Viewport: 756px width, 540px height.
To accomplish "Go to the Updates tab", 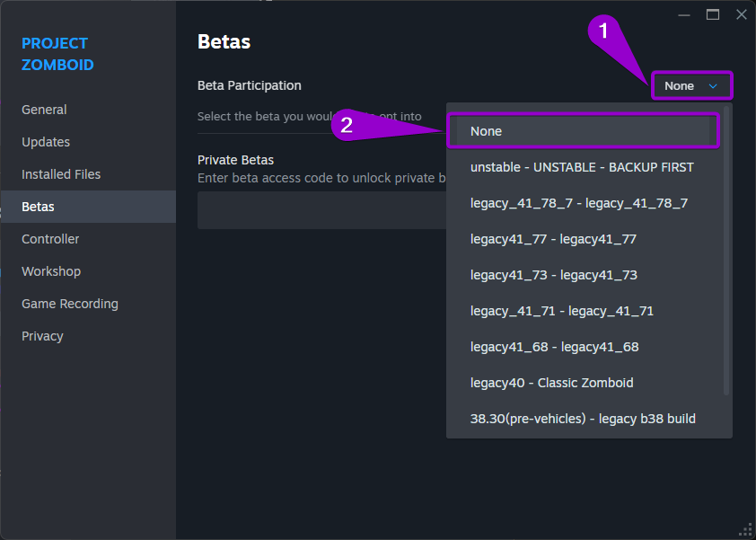I will [x=88, y=142].
